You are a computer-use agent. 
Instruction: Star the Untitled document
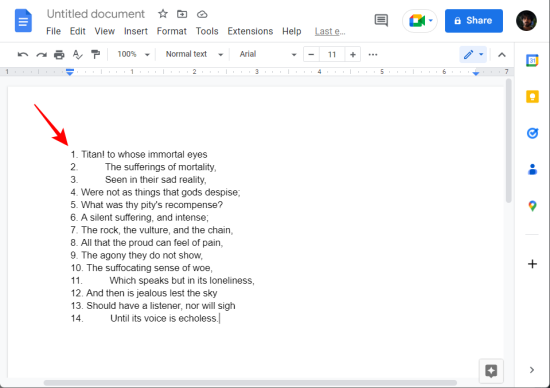pyautogui.click(x=163, y=14)
